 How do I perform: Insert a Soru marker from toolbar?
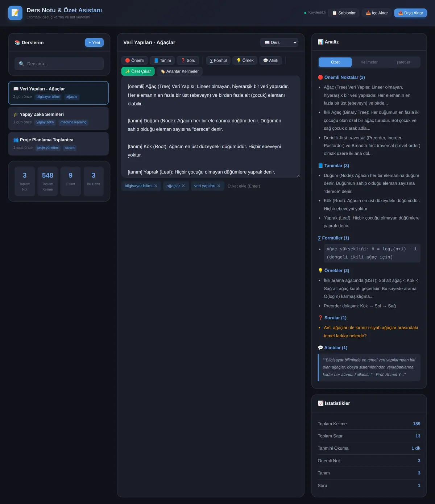(188, 61)
